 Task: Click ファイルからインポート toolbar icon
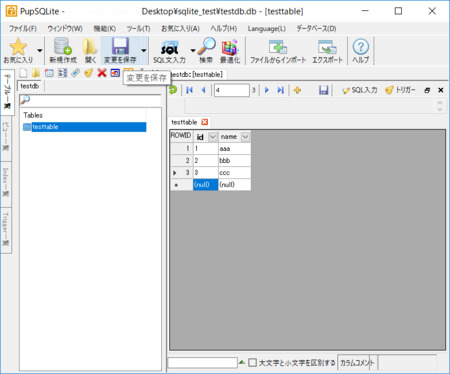tap(278, 47)
